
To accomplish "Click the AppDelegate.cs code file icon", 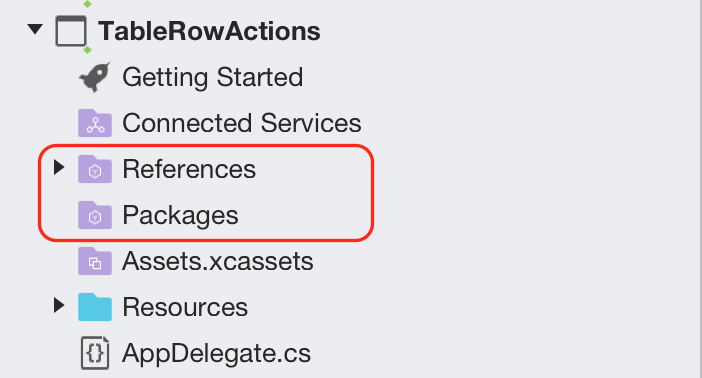I will 95,353.
